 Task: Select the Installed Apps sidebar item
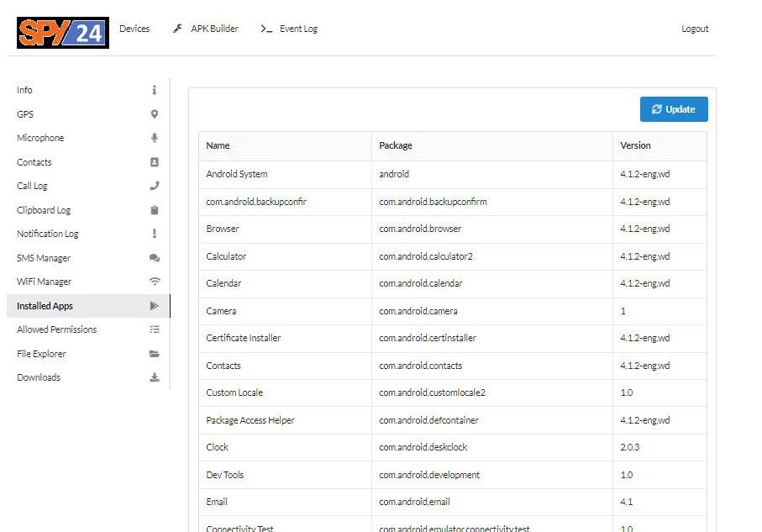pyautogui.click(x=88, y=306)
